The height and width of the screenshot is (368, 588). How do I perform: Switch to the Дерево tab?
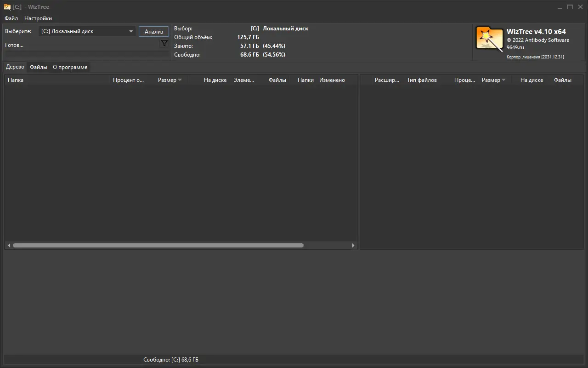point(15,67)
